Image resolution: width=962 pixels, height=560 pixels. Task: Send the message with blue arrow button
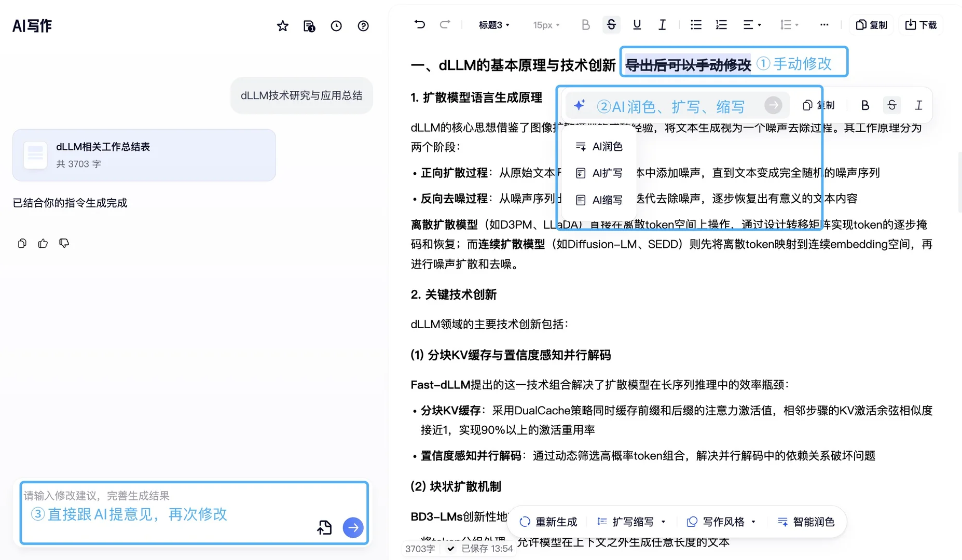click(353, 527)
